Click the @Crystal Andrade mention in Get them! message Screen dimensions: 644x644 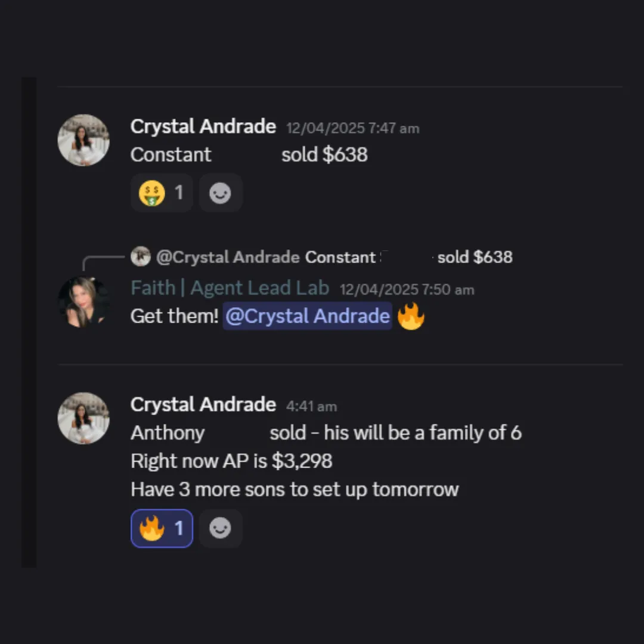(307, 316)
